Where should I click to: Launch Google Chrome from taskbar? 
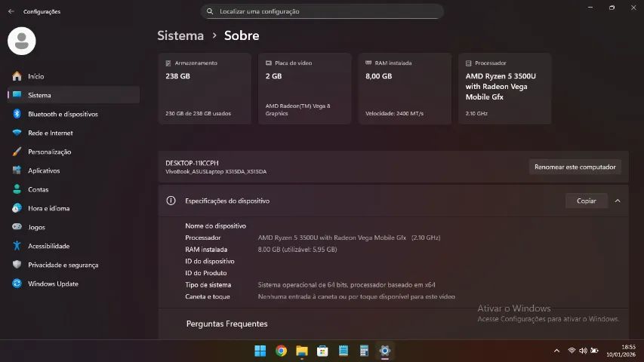click(281, 351)
